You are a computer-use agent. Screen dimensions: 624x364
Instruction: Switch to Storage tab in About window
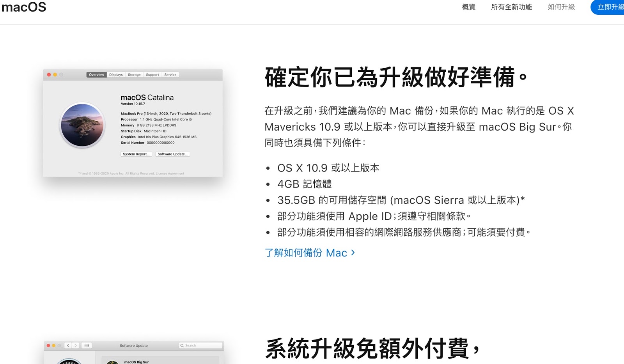pyautogui.click(x=134, y=75)
